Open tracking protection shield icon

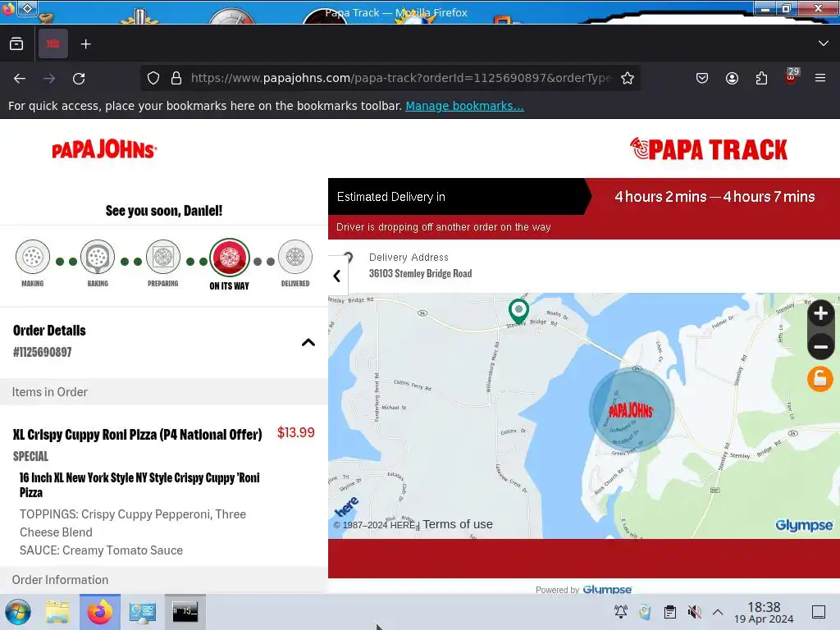click(153, 78)
